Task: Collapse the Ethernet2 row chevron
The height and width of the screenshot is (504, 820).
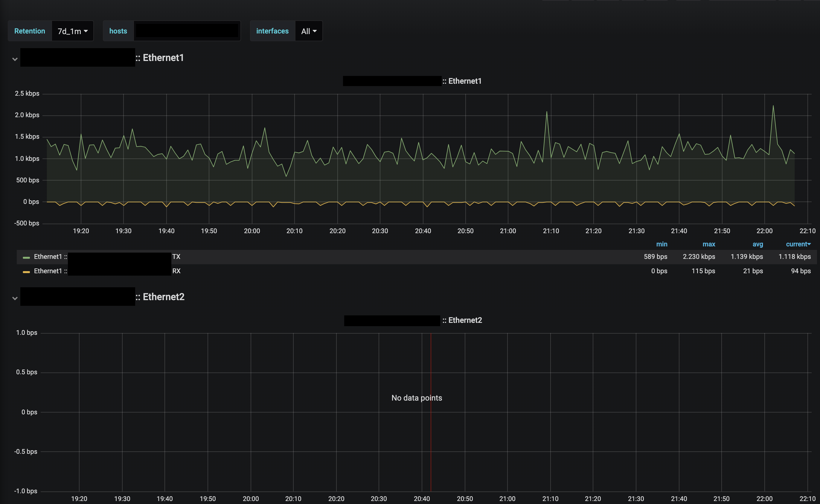Action: pos(15,298)
